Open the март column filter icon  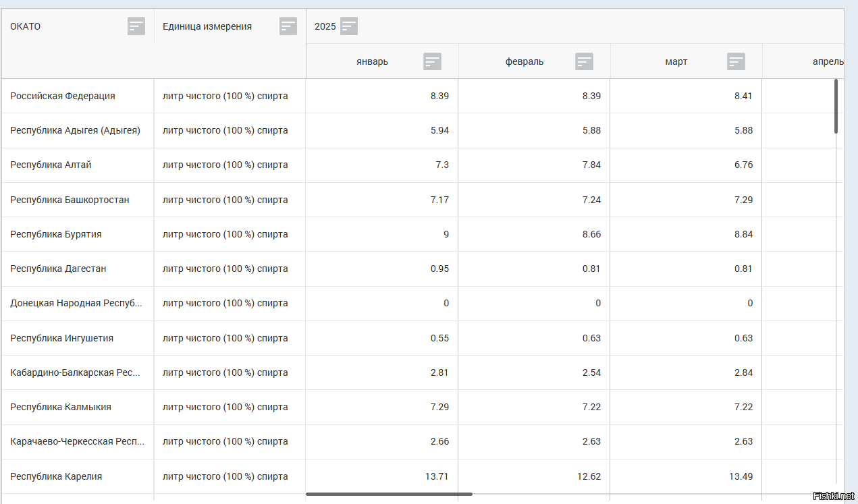click(736, 61)
